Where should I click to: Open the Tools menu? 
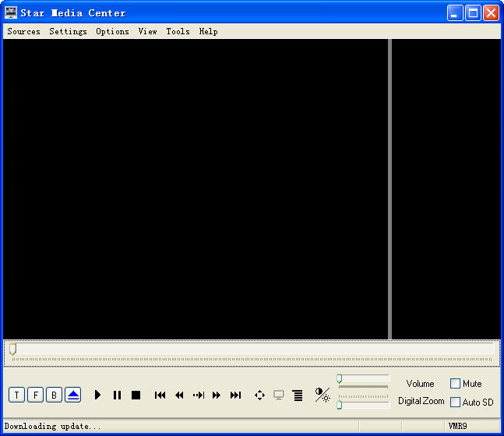click(x=178, y=31)
